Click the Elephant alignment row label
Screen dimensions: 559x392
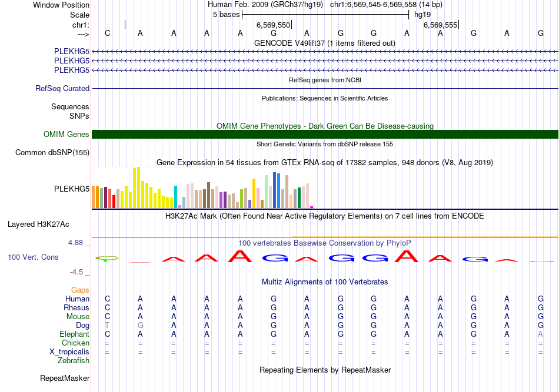(75, 334)
